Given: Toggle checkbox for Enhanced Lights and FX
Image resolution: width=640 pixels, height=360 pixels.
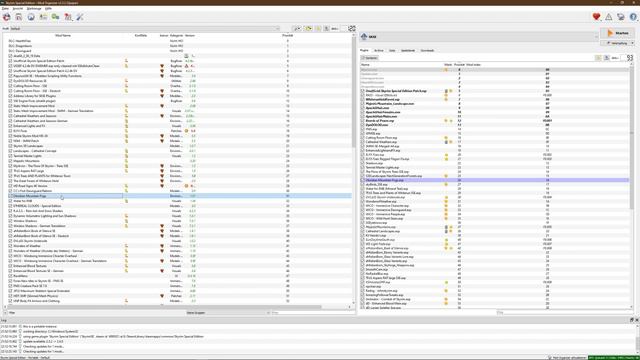Looking at the screenshot, I should pyautogui.click(x=10, y=126).
